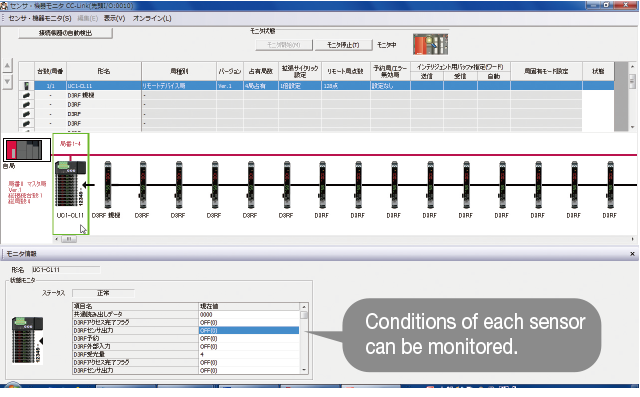Click the ステータス field showing 正常

[103, 293]
